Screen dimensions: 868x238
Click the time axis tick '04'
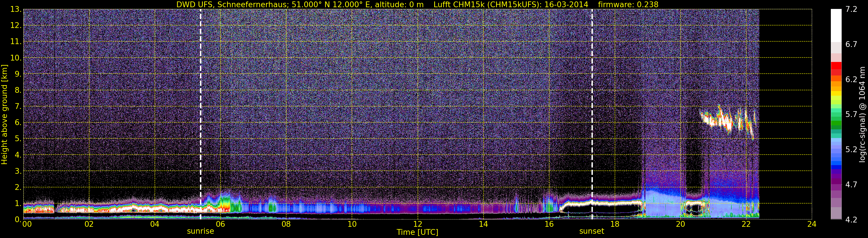point(154,224)
